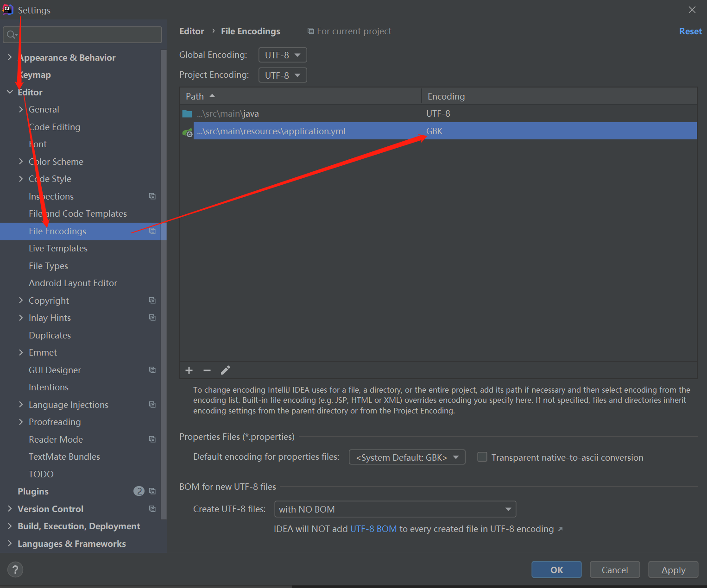707x588 pixels.
Task: Click the project-level icon beside GUI Designer
Action: (152, 370)
